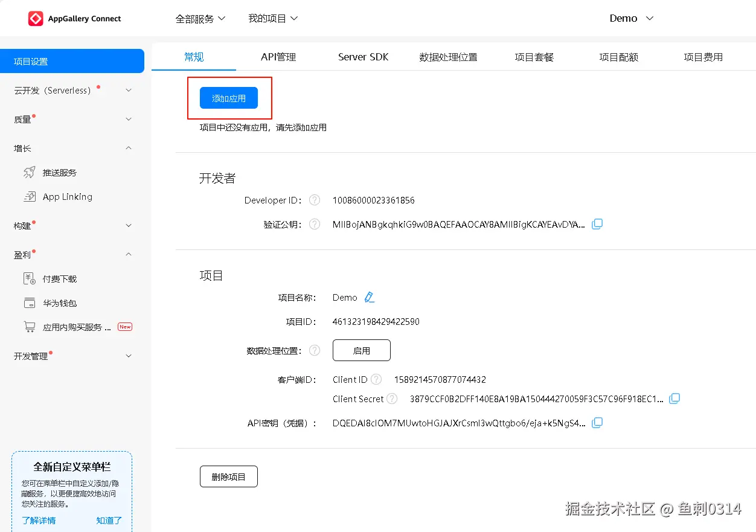Viewport: 756px width, 532px height.
Task: Open 推送服务 in the sidebar
Action: pos(60,173)
